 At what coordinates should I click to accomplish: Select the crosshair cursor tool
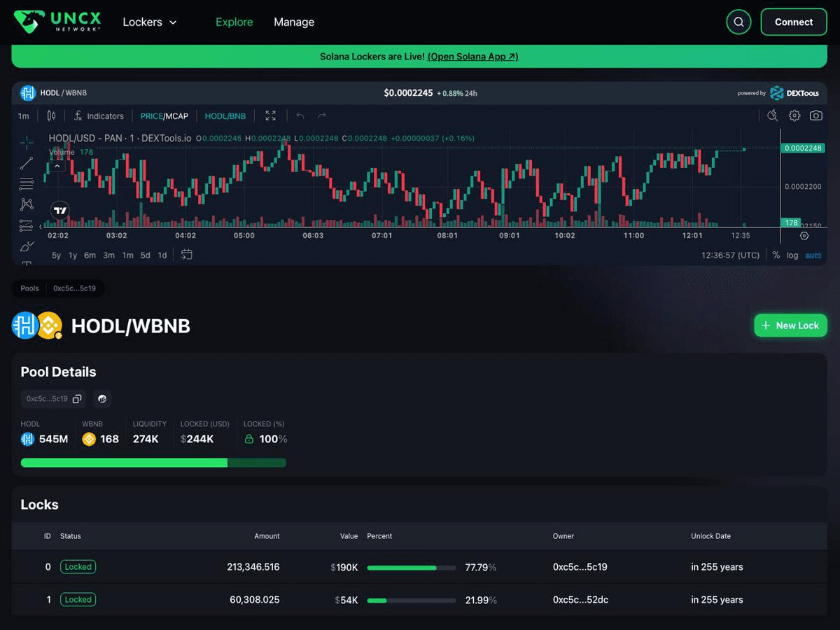tap(27, 142)
